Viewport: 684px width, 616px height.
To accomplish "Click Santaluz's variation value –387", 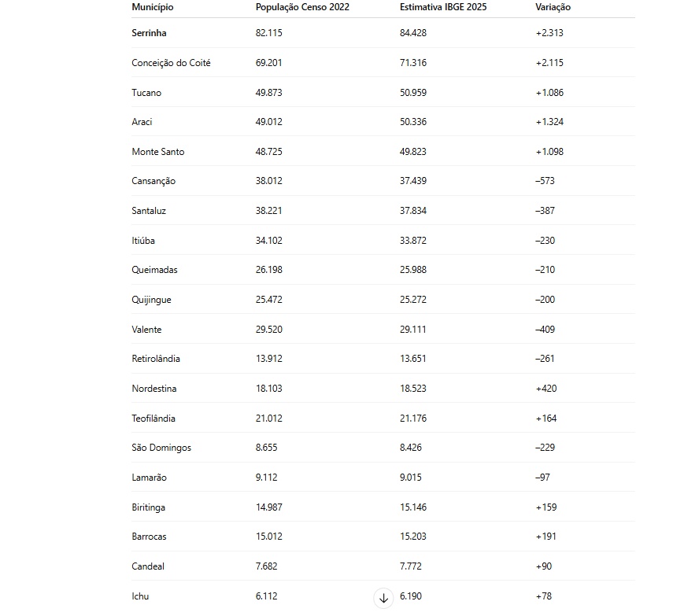I will tap(545, 211).
